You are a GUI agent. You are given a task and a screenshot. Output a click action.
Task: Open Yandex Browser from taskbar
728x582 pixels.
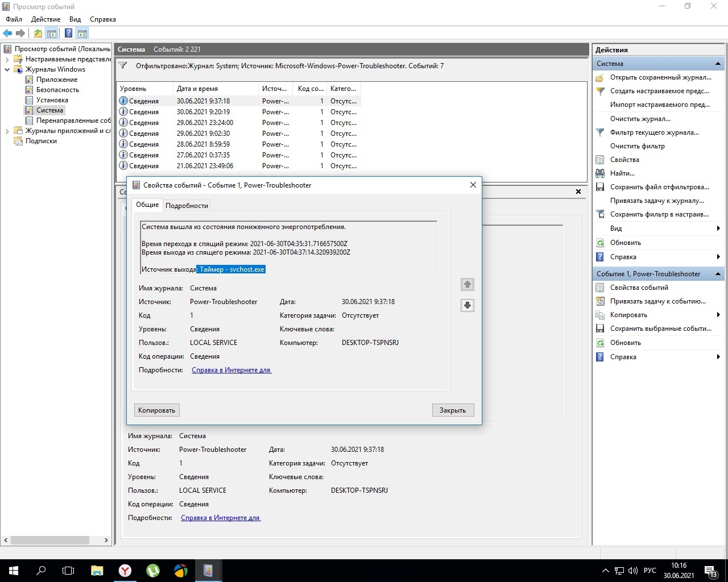point(125,571)
